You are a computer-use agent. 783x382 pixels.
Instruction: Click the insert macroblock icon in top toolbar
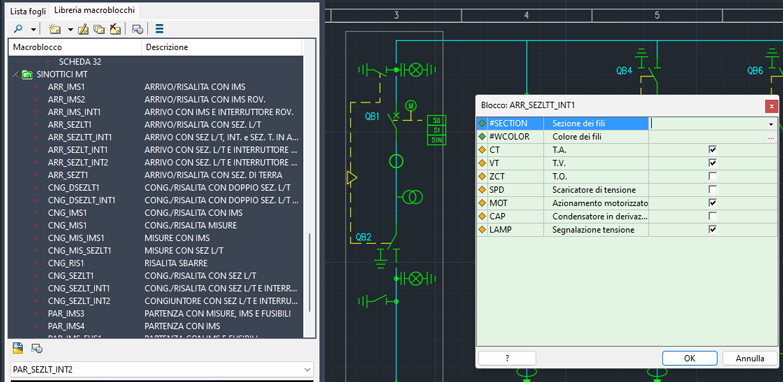coord(137,29)
